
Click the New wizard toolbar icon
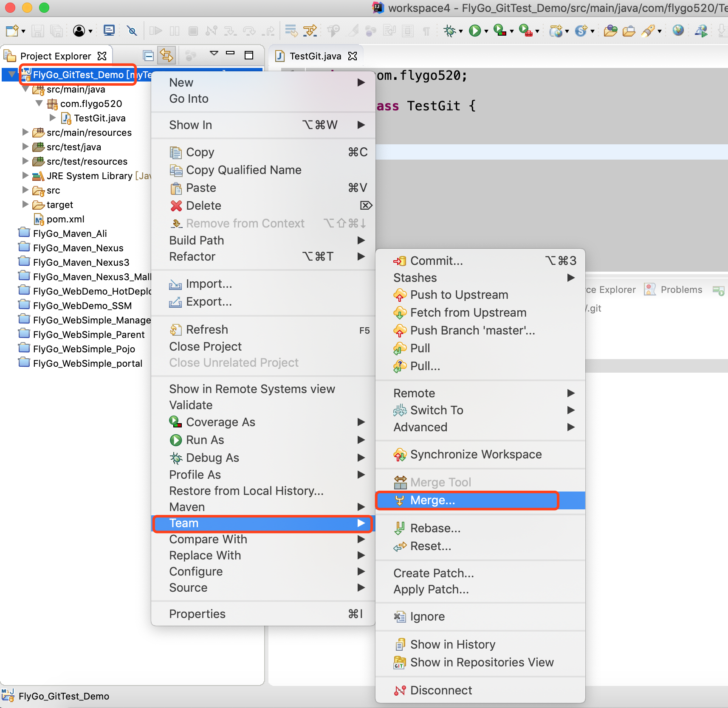coord(12,31)
